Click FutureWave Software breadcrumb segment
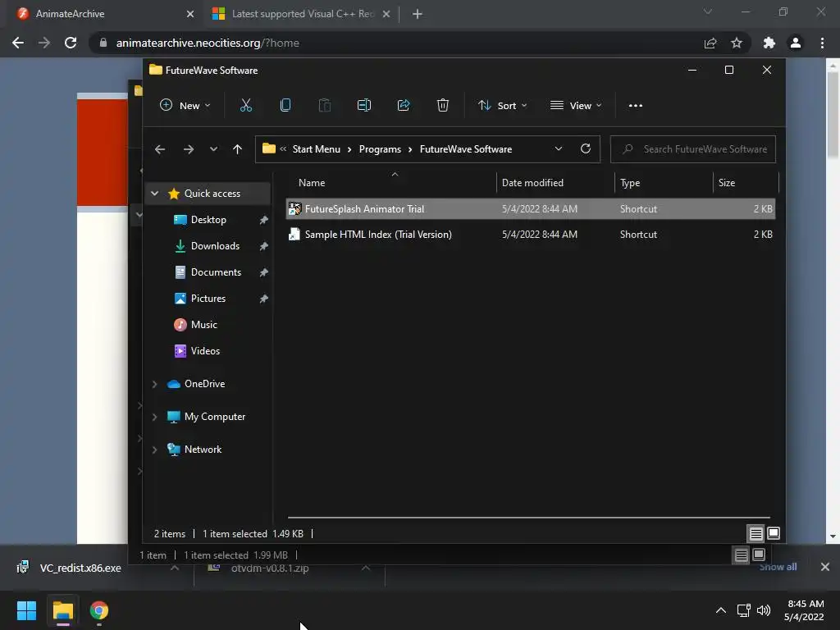The image size is (840, 630). click(x=466, y=149)
